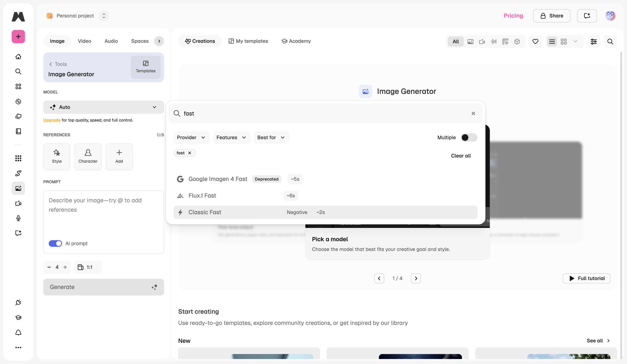Open the three-dot more menu in sidebar
Viewport: 627px width, 364px height.
pos(18,347)
